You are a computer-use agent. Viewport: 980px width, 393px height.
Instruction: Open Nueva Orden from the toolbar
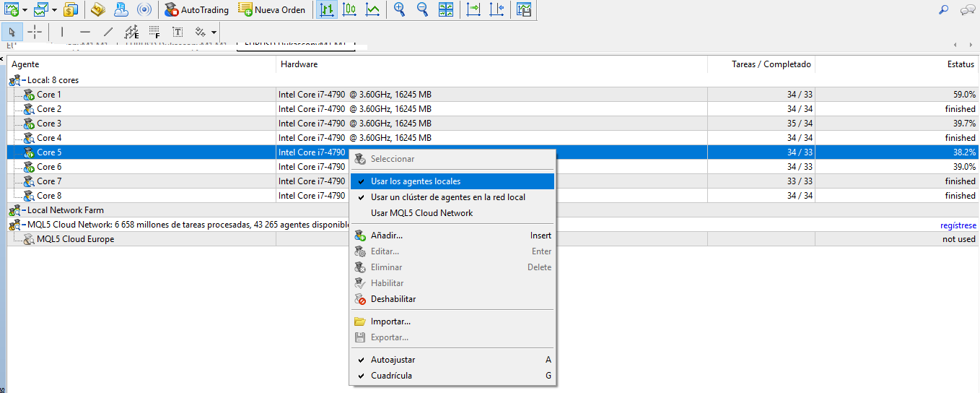(272, 10)
